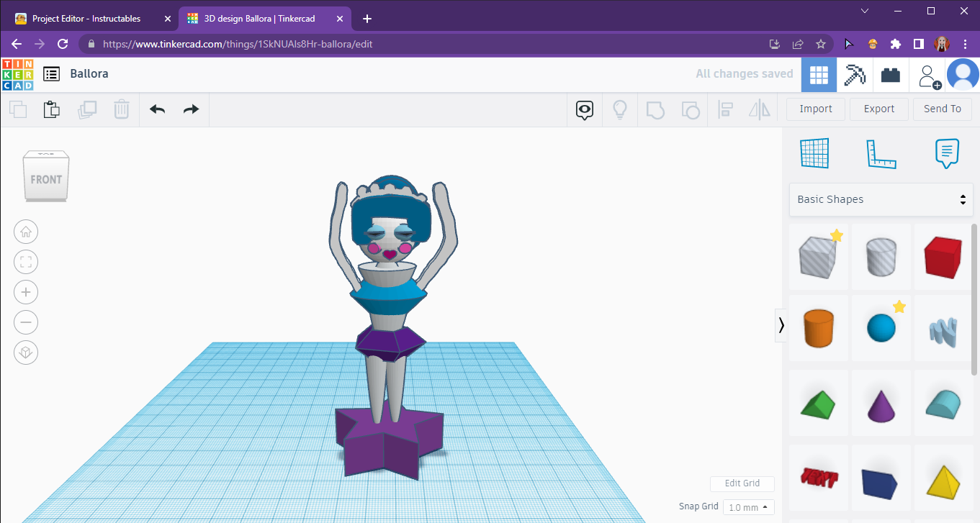Collapse the shapes panel arrow
Image resolution: width=980 pixels, height=523 pixels.
pyautogui.click(x=781, y=325)
